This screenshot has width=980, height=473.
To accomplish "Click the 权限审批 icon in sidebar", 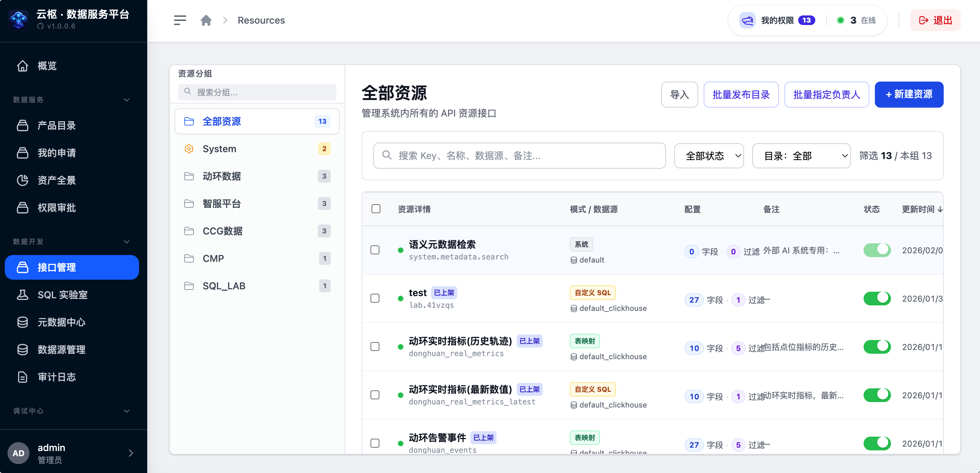I will point(23,208).
